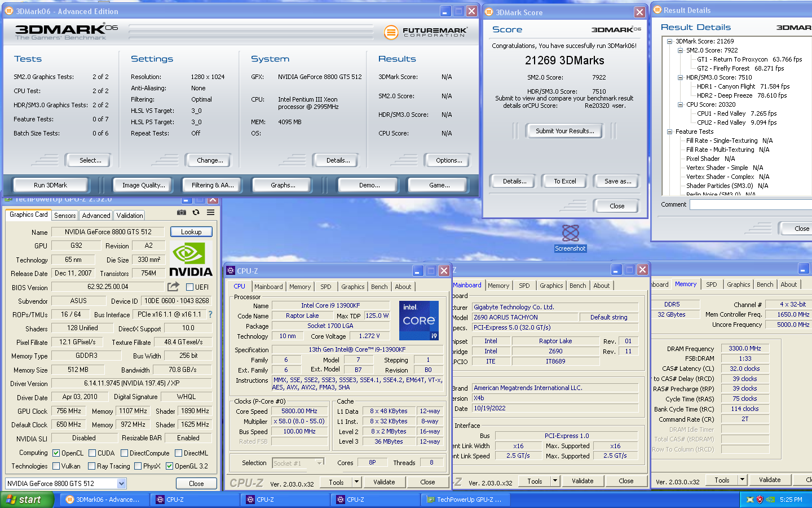Image resolution: width=812 pixels, height=508 pixels.
Task: Open the Tools dropdown arrow in first CPU-Z
Action: click(356, 482)
